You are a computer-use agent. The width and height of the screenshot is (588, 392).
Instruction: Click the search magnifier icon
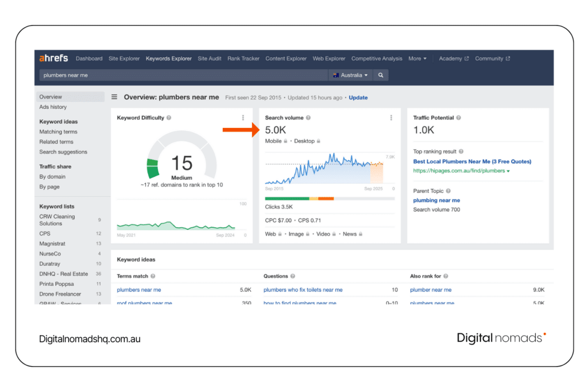coord(381,75)
